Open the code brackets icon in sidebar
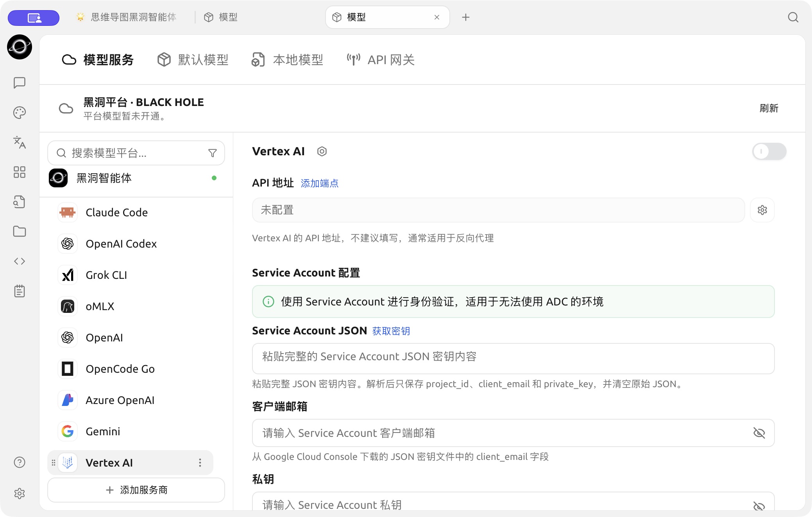 [x=20, y=261]
